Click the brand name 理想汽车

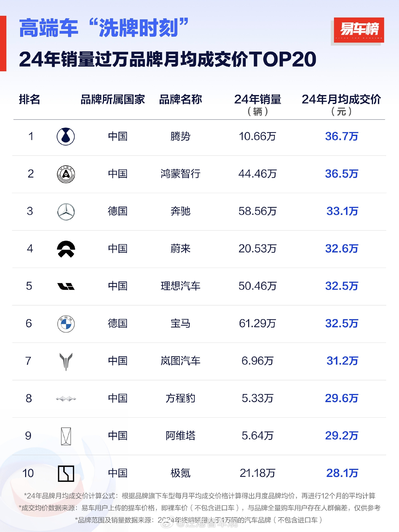180,286
